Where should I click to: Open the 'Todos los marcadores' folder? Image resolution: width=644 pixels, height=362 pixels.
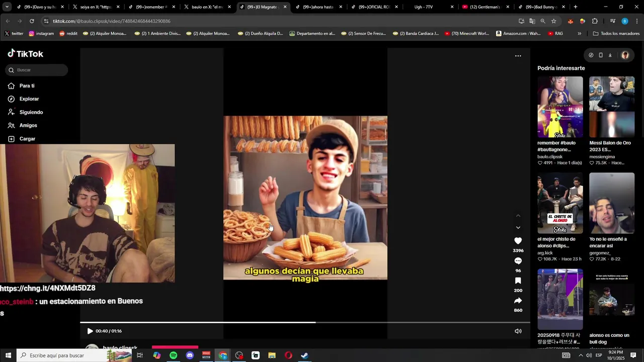coord(616,34)
